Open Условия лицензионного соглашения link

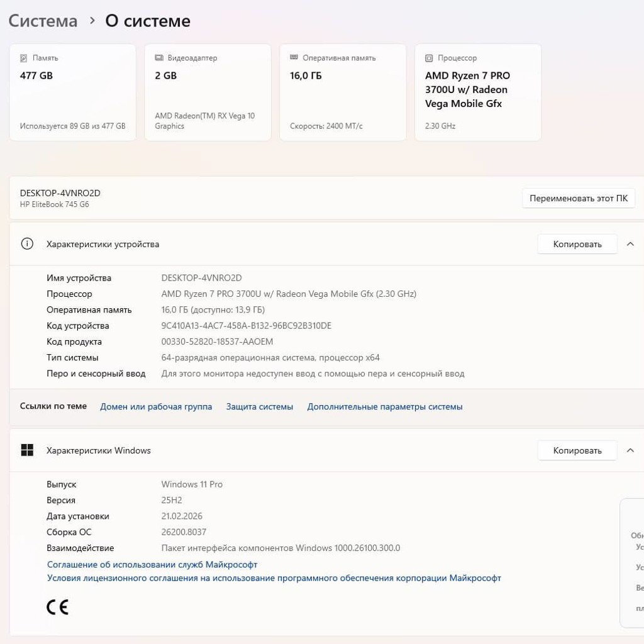pos(274,579)
